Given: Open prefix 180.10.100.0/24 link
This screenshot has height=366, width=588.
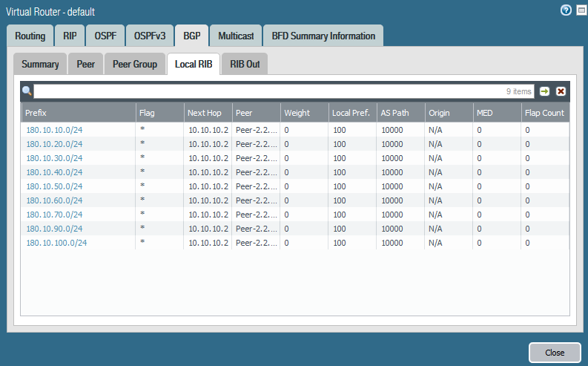Looking at the screenshot, I should pyautogui.click(x=56, y=243).
